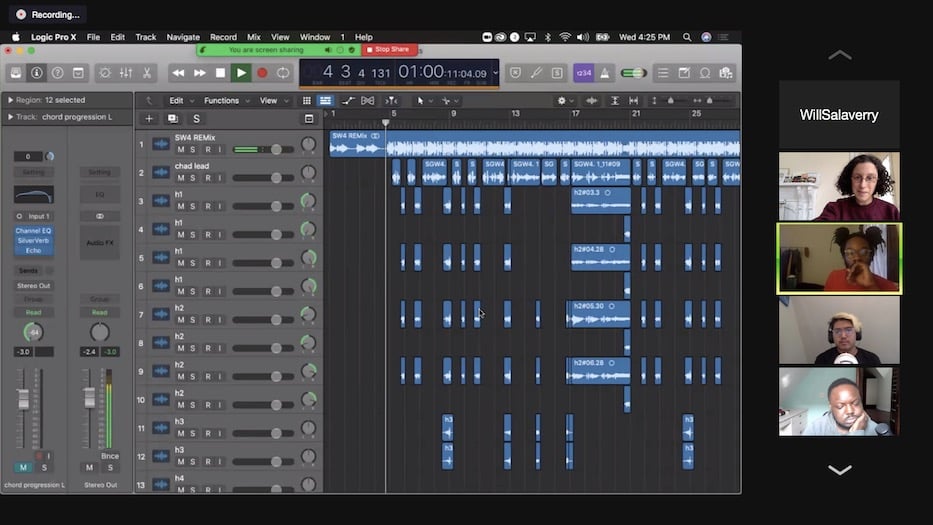933x525 pixels.
Task: Open the Navigate menu
Action: [x=183, y=37]
